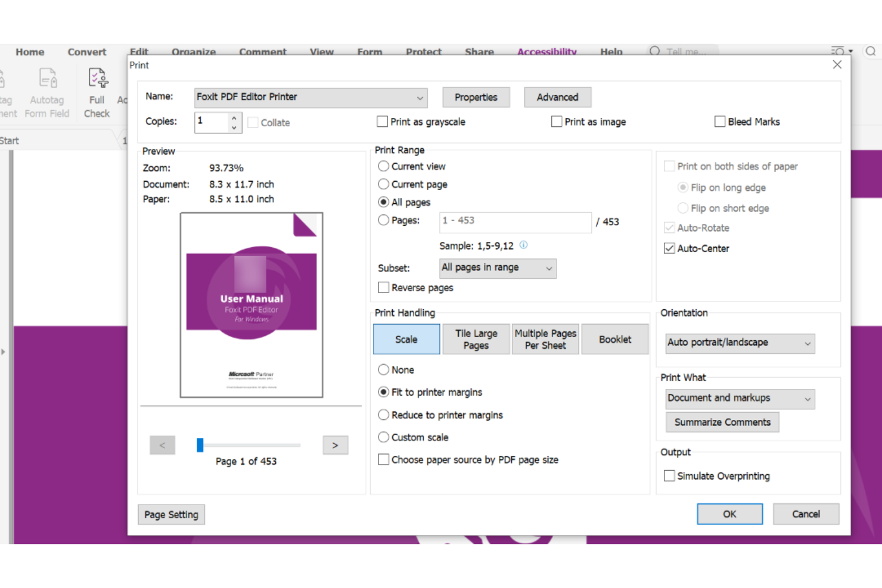Screen dimensions: 882x588
Task: Click the Full Check accessibility icon
Action: click(97, 78)
